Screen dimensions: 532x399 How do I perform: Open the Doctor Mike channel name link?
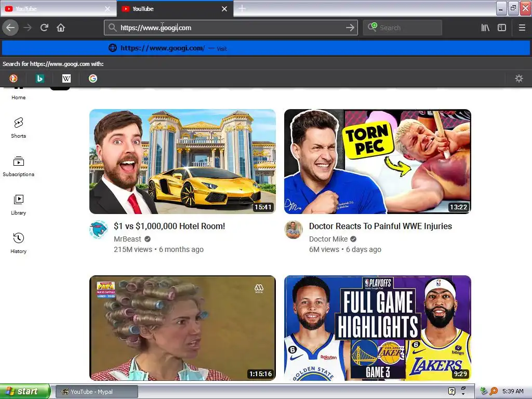[328, 239]
